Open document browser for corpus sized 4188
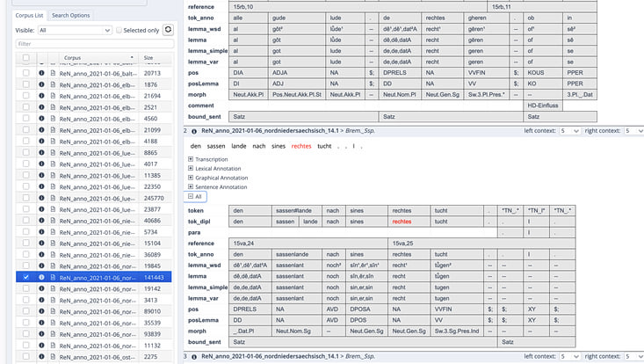Viewport: 644px width, 364px height. (53, 142)
